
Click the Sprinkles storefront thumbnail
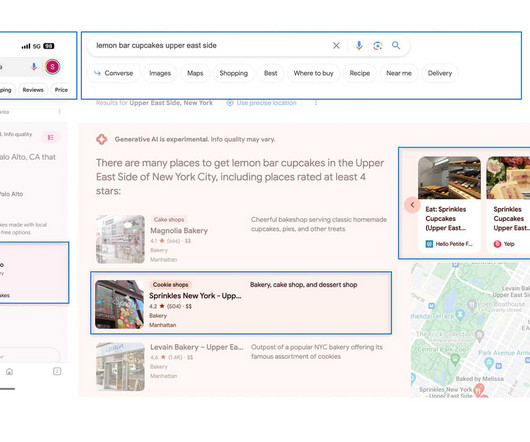pos(119,304)
